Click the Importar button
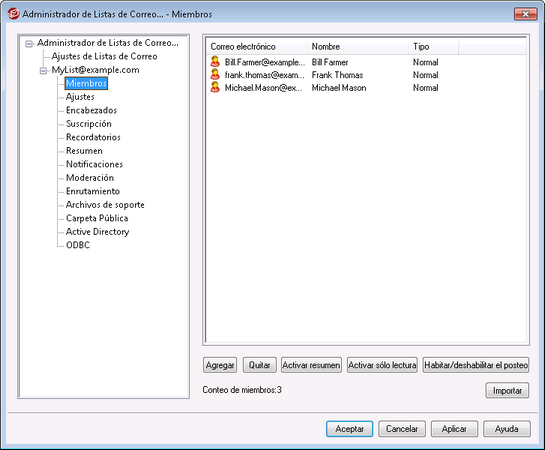This screenshot has height=450, width=545. 507,391
